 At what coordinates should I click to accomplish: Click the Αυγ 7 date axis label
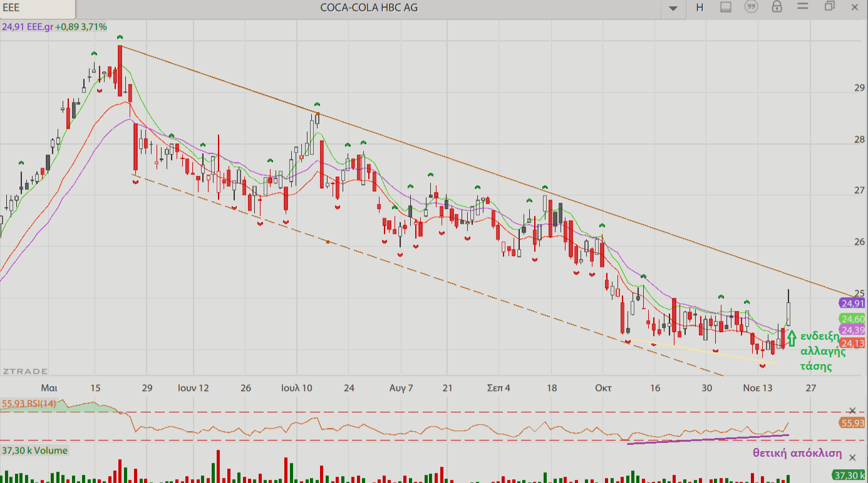click(401, 388)
